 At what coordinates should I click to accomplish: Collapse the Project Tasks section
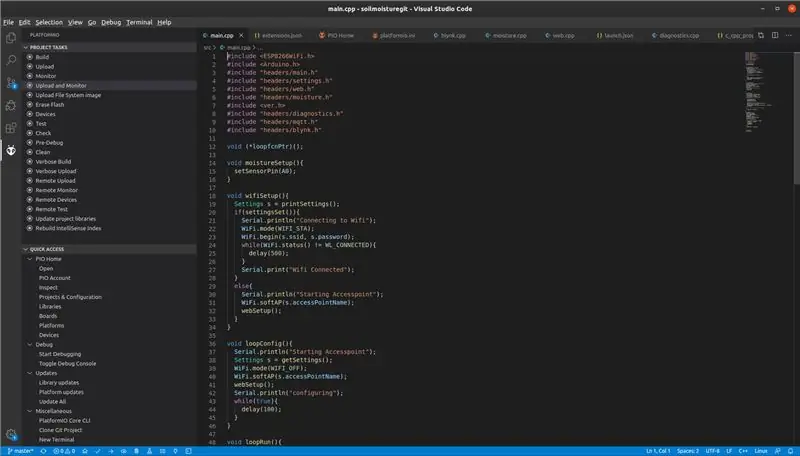point(26,47)
